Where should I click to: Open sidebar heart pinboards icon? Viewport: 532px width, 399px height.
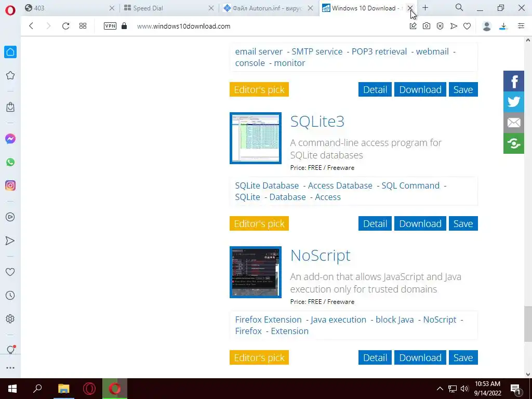[x=10, y=272]
